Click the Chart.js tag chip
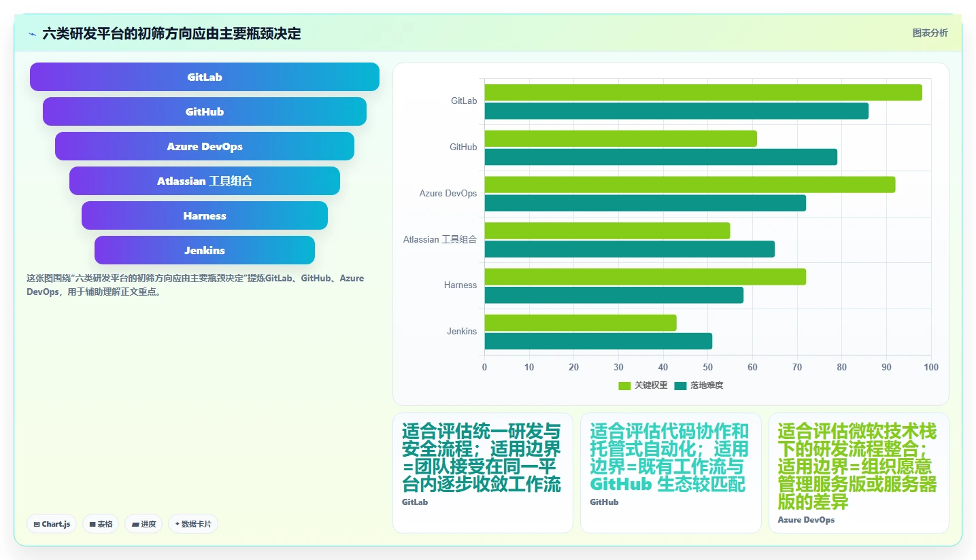Image resolution: width=976 pixels, height=560 pixels. tap(52, 524)
